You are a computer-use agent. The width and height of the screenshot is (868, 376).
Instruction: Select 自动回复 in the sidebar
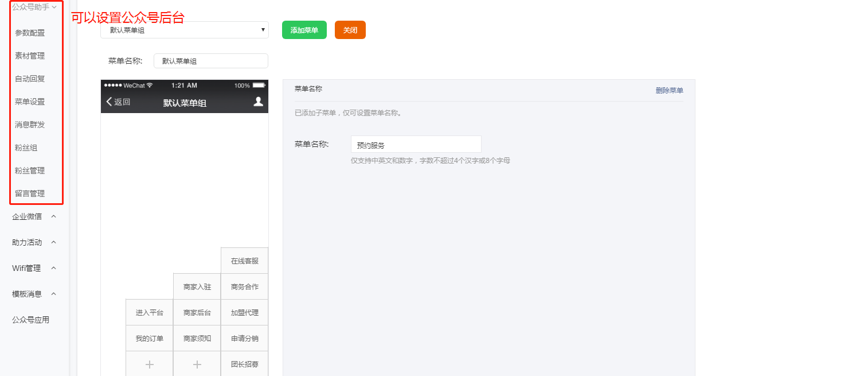[30, 79]
